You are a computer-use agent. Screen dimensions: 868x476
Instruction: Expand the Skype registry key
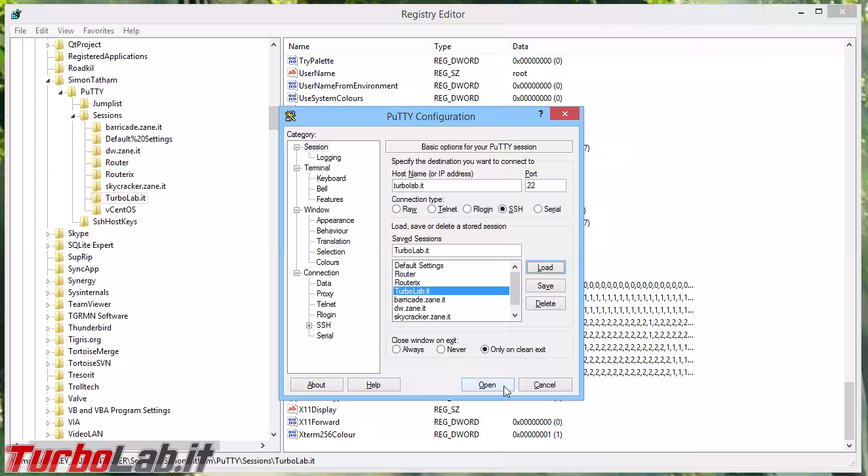[x=47, y=233]
